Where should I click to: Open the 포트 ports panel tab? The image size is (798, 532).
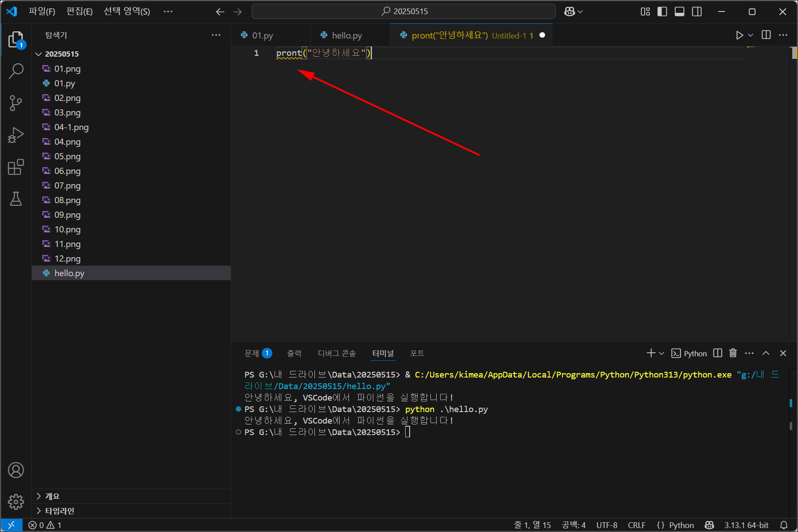coord(417,353)
